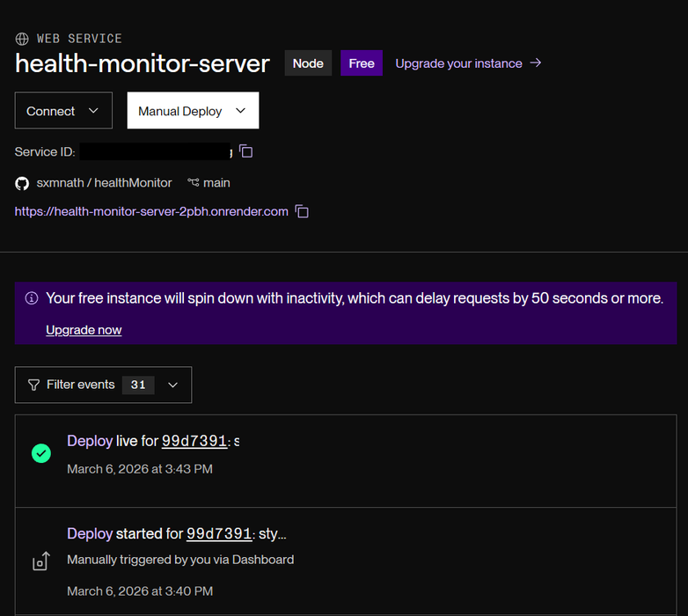The width and height of the screenshot is (688, 616).
Task: Open commit 99d7391 in deploy live event
Action: 194,441
